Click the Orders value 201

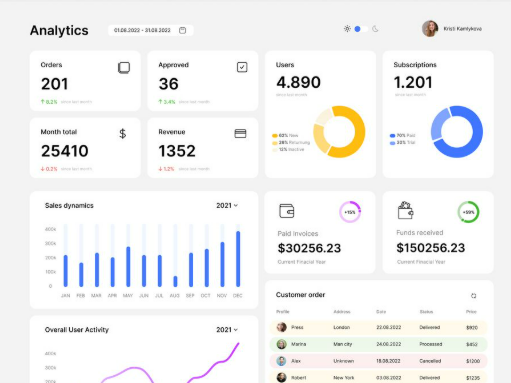pos(55,84)
